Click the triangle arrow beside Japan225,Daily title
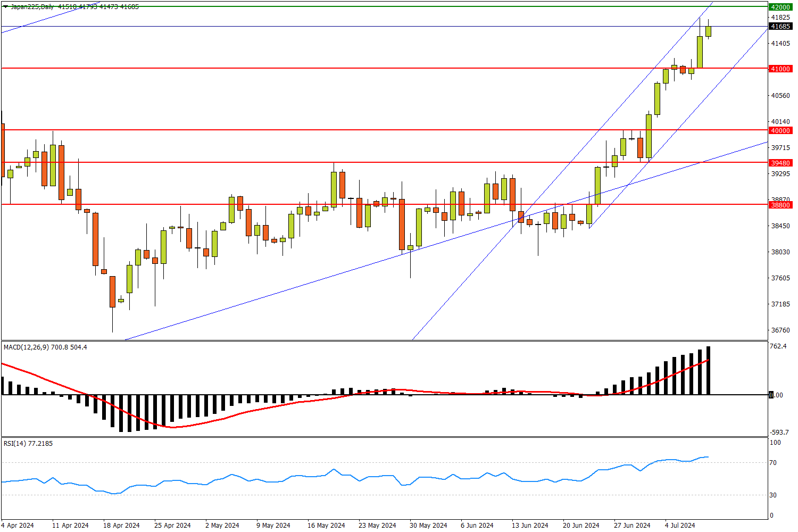The image size is (798, 532). tap(5, 7)
